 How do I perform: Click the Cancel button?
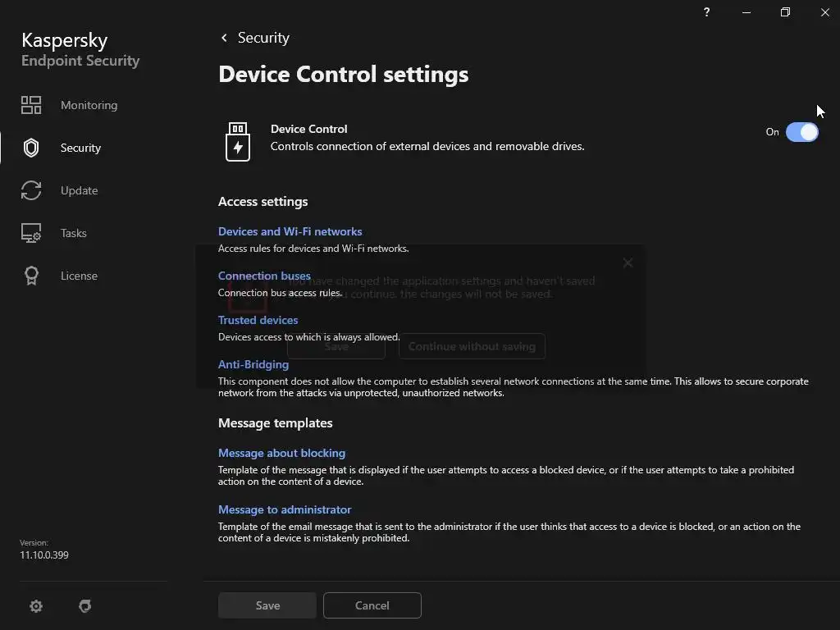click(372, 605)
